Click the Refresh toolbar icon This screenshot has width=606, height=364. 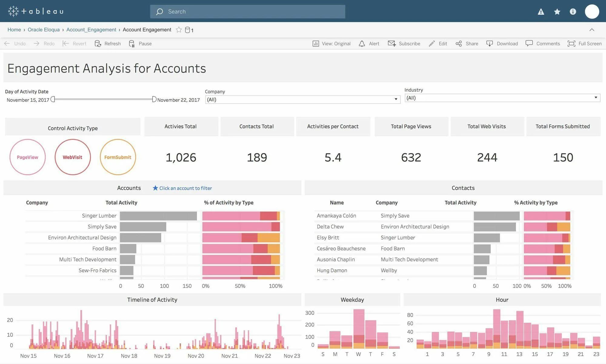(98, 44)
